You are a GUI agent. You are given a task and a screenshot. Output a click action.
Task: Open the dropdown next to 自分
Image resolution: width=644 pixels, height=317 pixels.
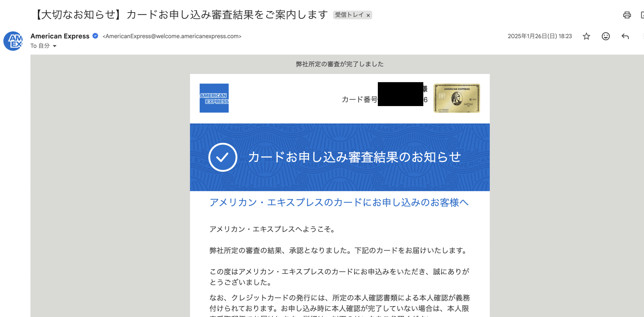click(x=55, y=46)
